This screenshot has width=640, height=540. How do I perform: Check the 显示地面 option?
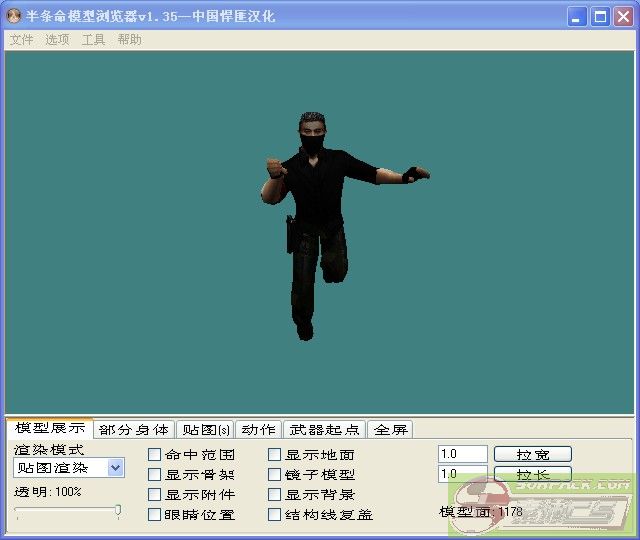coord(275,455)
